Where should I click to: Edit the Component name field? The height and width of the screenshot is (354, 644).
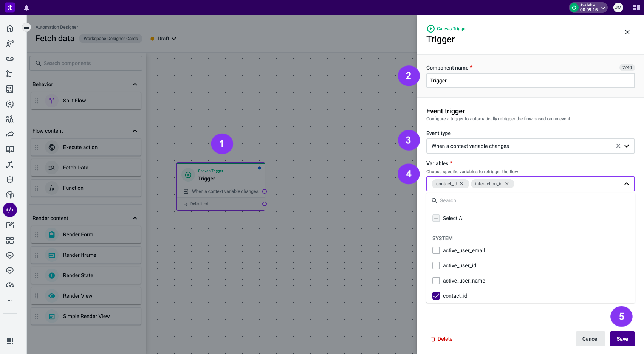pos(531,81)
